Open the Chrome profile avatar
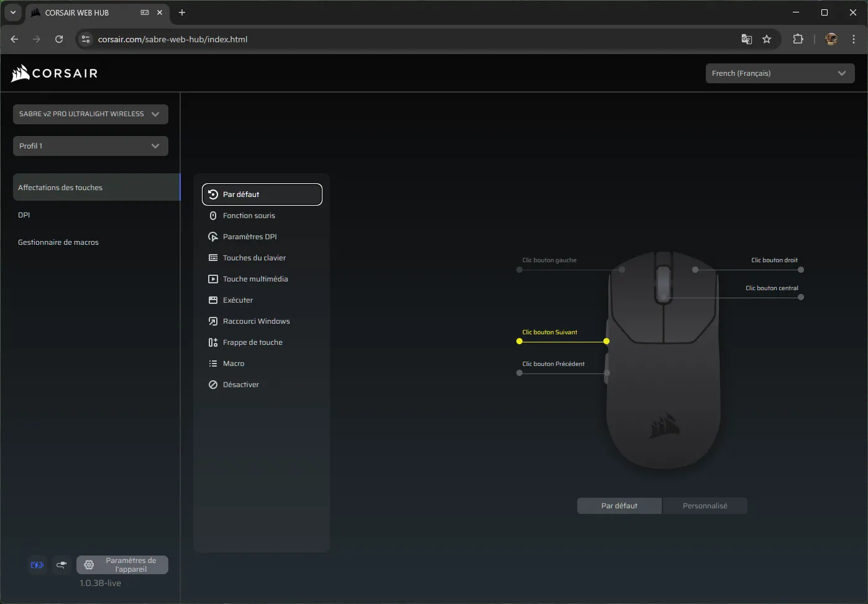 831,39
